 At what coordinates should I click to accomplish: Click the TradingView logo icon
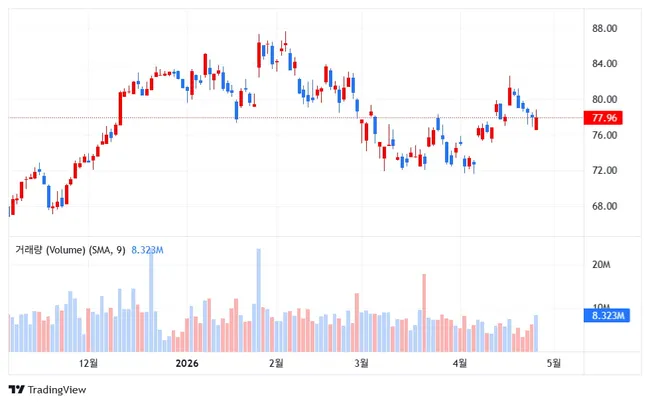[x=16, y=389]
